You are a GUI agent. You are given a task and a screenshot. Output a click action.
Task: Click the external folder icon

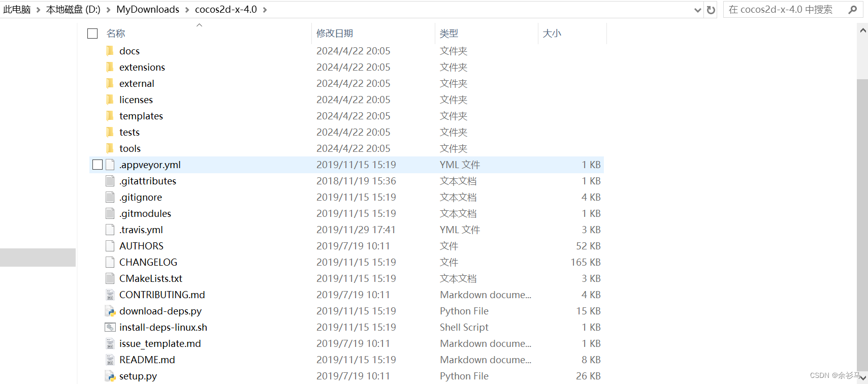click(110, 83)
